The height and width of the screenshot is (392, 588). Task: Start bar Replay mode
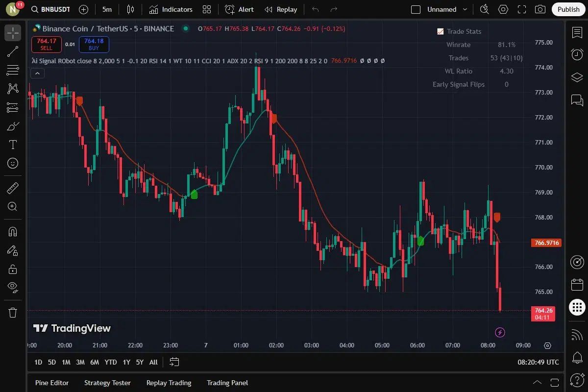click(x=281, y=9)
